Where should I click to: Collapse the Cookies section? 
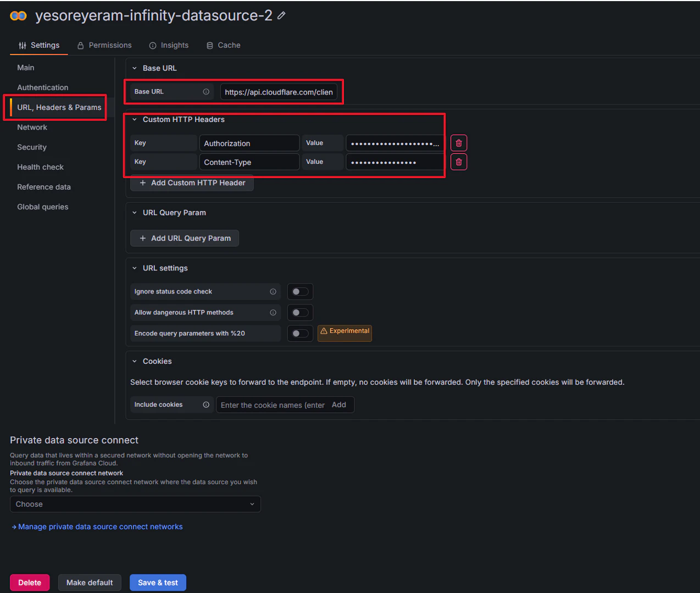point(135,361)
